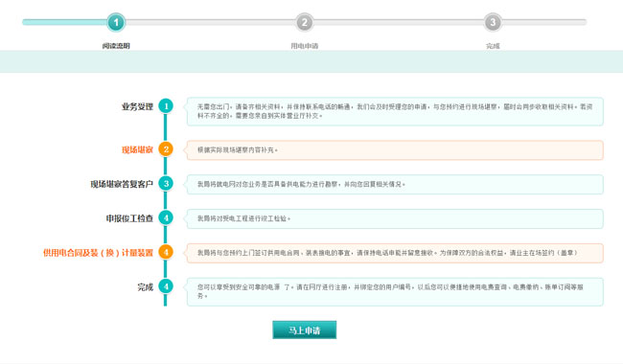Click the description box beside 申报竣工检查
The height and width of the screenshot is (364, 623).
395,218
